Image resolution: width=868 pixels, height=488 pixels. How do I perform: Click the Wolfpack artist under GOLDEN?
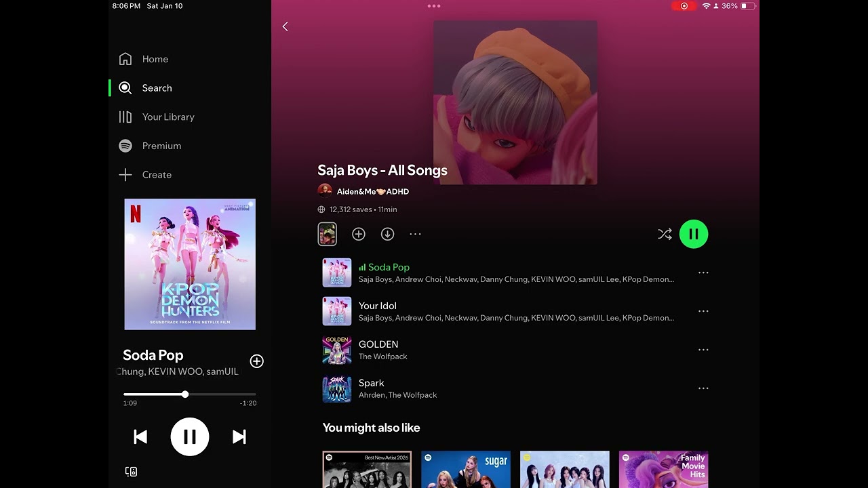tap(383, 357)
